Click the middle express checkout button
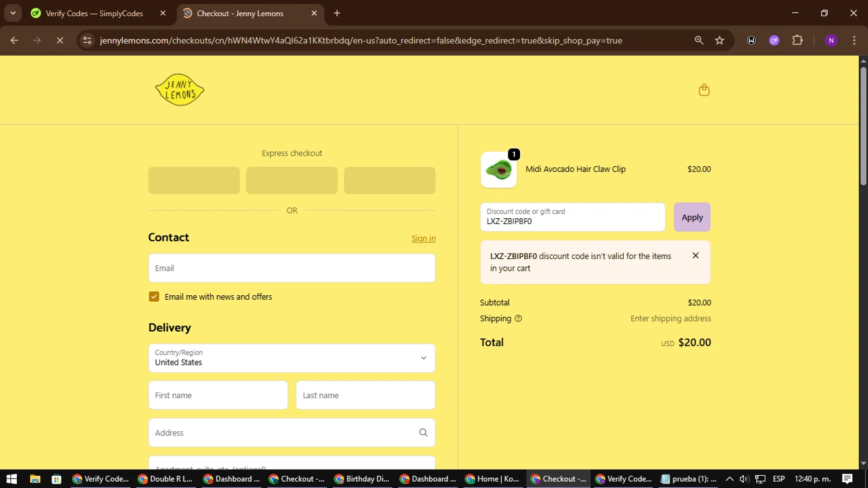 click(292, 181)
